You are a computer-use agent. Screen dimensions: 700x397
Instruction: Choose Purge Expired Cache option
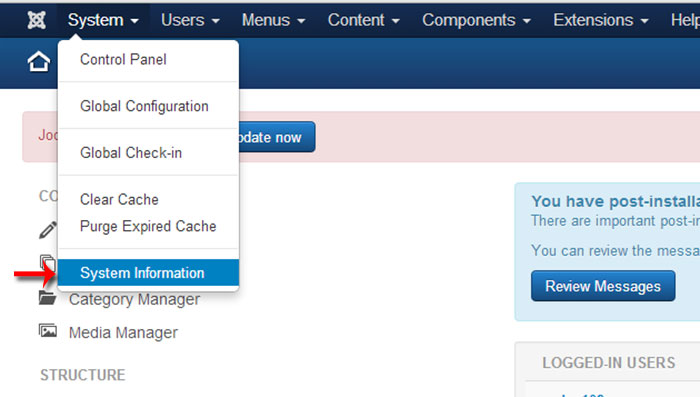click(x=148, y=226)
